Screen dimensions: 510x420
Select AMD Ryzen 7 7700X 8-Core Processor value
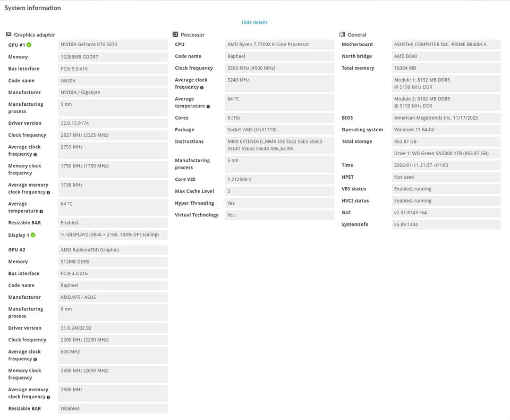tap(279, 44)
